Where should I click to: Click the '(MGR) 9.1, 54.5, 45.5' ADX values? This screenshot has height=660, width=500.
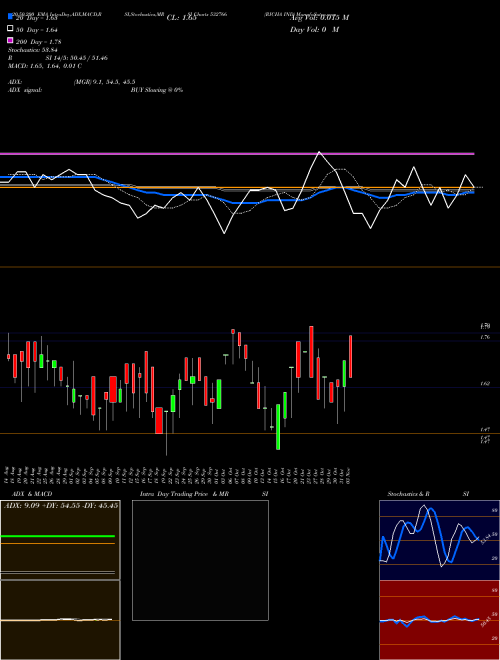click(x=104, y=82)
